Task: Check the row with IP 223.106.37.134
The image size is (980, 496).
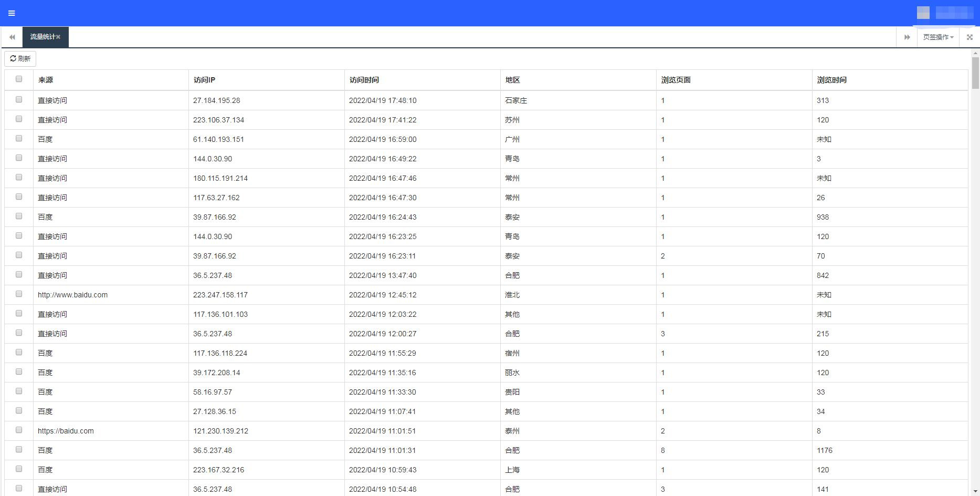Action: coord(19,119)
